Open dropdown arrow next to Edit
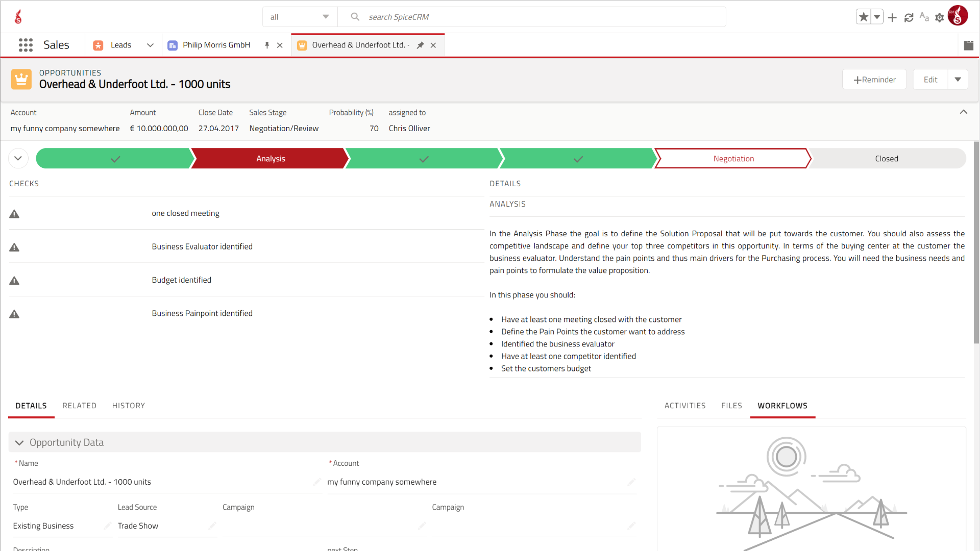 coord(958,79)
